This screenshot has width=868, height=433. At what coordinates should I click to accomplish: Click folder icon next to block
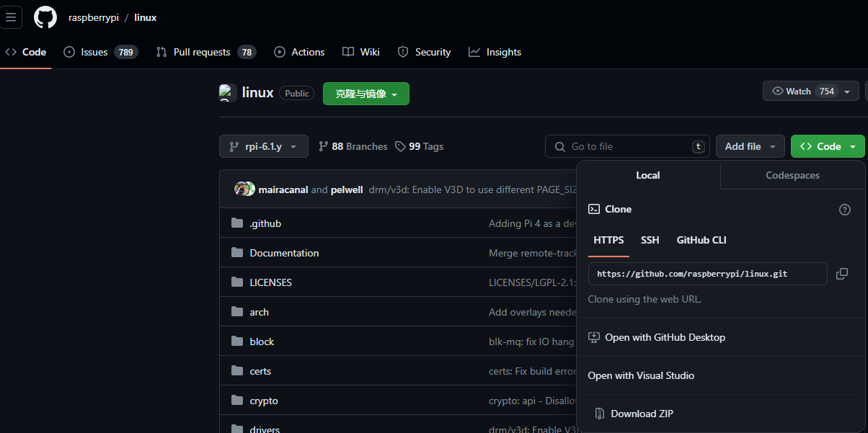tap(237, 342)
